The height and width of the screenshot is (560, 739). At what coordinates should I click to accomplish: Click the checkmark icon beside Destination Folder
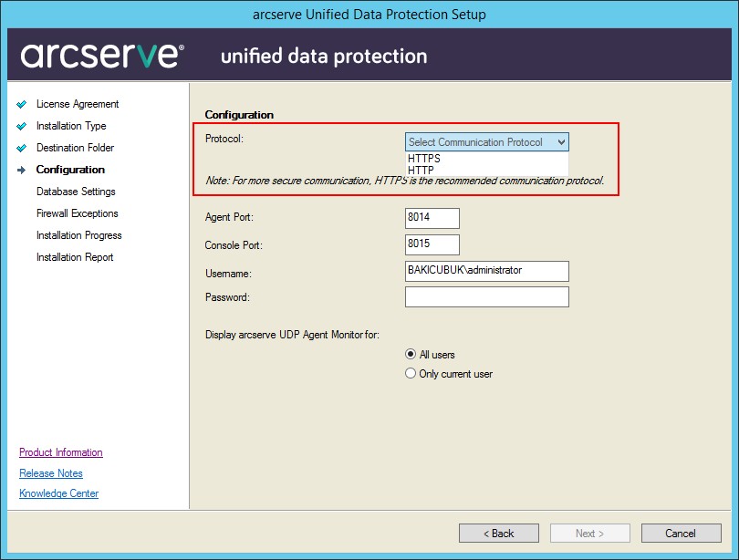[x=22, y=148]
